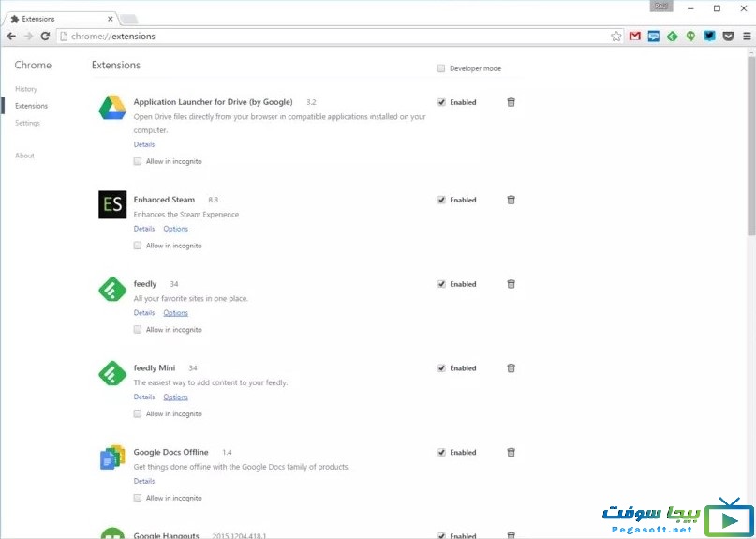Allow Enhanced Steam in incognito
The image size is (756, 539).
(138, 246)
